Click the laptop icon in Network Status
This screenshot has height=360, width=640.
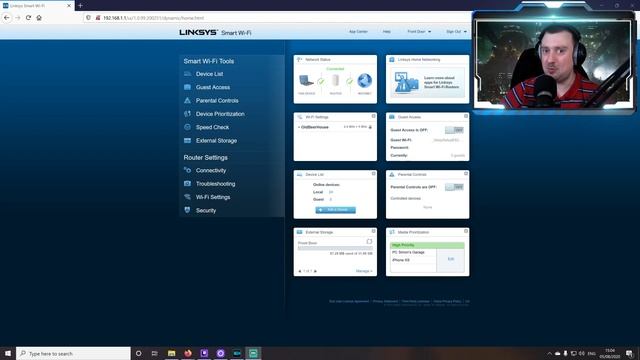pos(306,81)
